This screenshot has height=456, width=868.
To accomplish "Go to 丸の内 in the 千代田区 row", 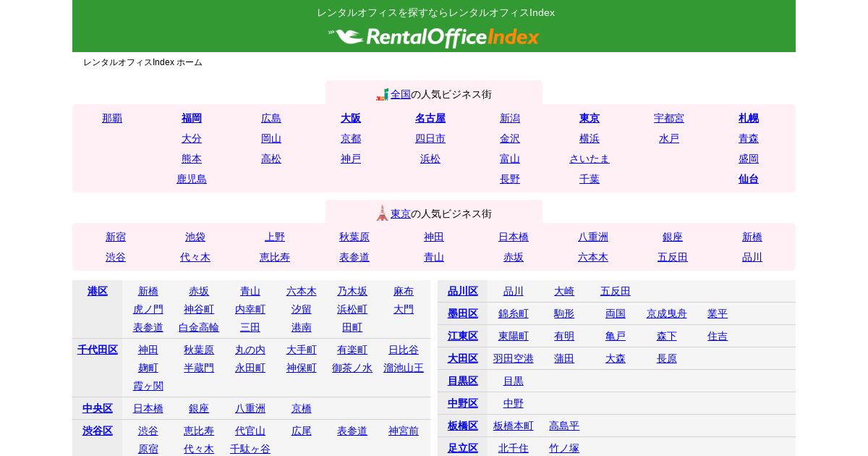I will click(250, 350).
